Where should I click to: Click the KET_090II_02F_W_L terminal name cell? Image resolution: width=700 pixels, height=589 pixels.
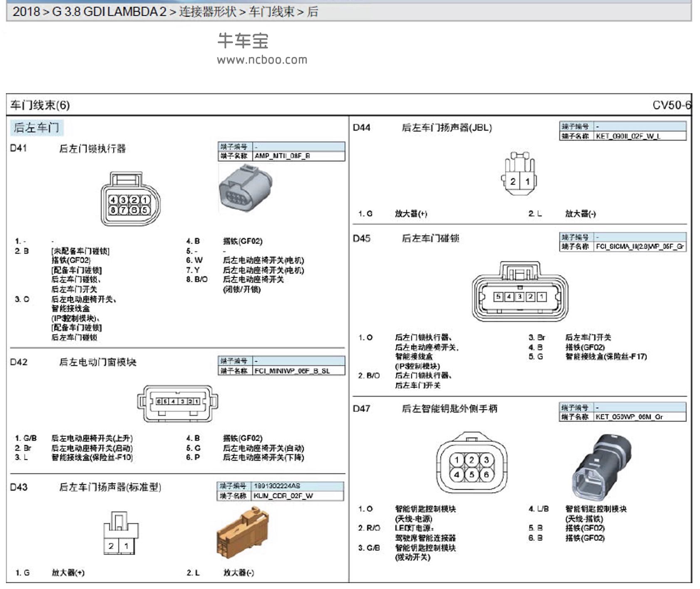point(640,136)
